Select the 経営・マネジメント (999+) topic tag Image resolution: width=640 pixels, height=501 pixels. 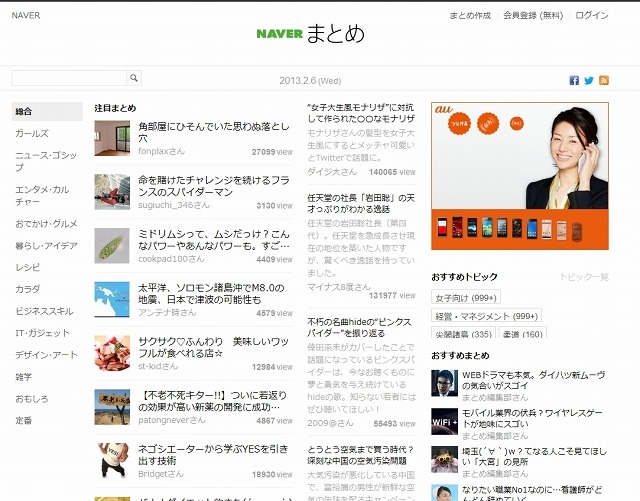(x=486, y=316)
